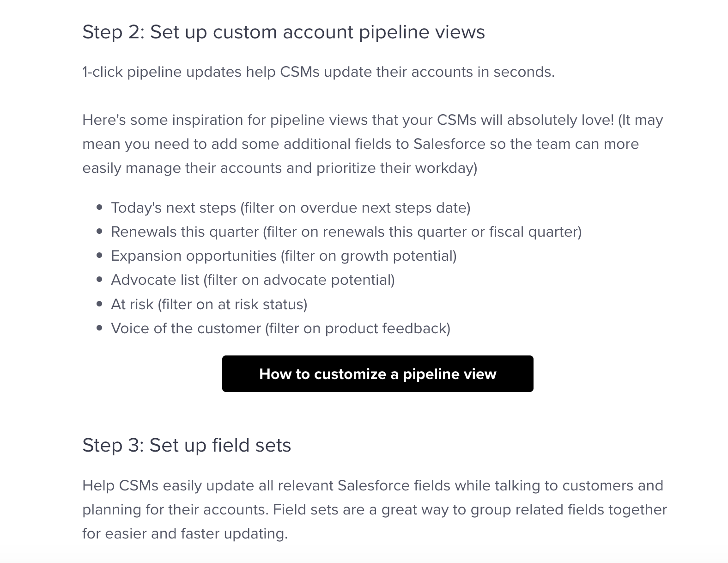Click the bullet dot before "Voice of the customer"
The image size is (728, 563).
point(99,328)
